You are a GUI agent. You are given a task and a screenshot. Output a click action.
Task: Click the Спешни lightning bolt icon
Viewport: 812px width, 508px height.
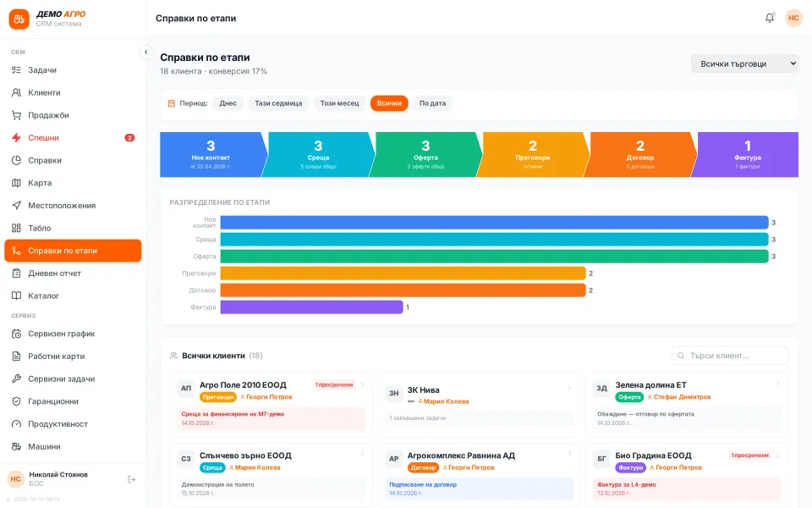coord(17,138)
